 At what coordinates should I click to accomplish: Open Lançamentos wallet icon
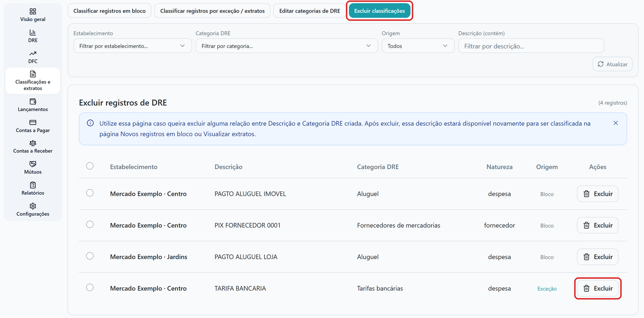pyautogui.click(x=33, y=101)
